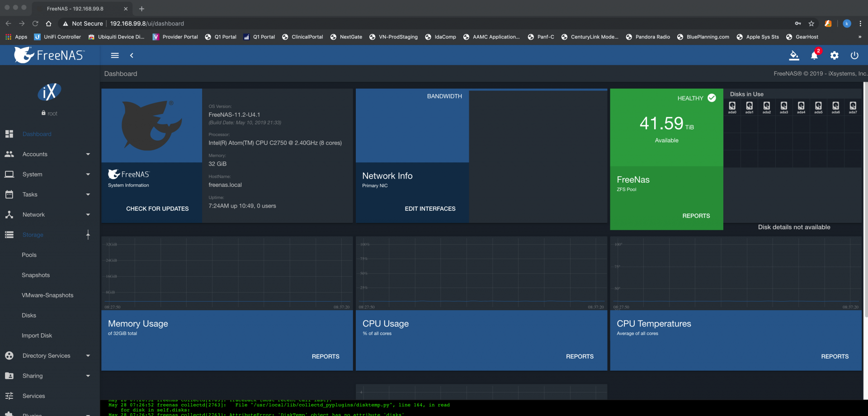This screenshot has width=868, height=416.
Task: Select the ada1 disk icon
Action: click(750, 107)
